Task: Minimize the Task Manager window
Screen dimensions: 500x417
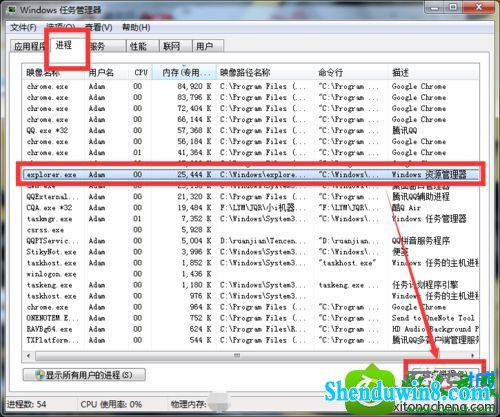Action: pyautogui.click(x=435, y=7)
